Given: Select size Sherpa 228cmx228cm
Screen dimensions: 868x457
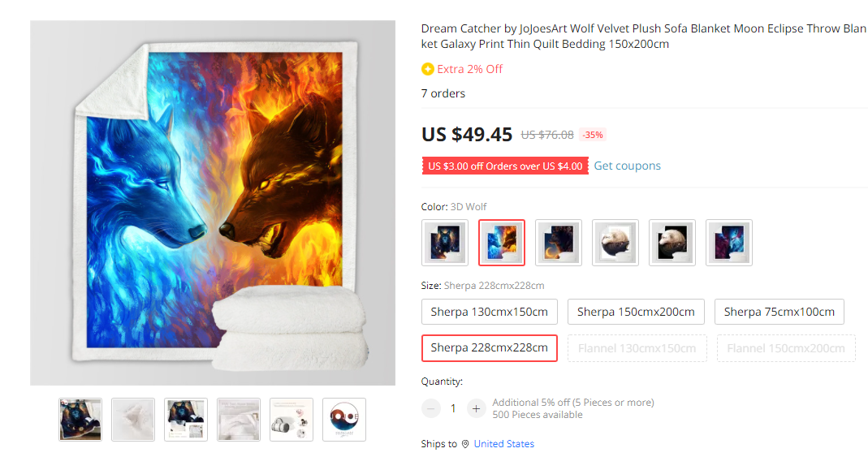Looking at the screenshot, I should pos(490,348).
